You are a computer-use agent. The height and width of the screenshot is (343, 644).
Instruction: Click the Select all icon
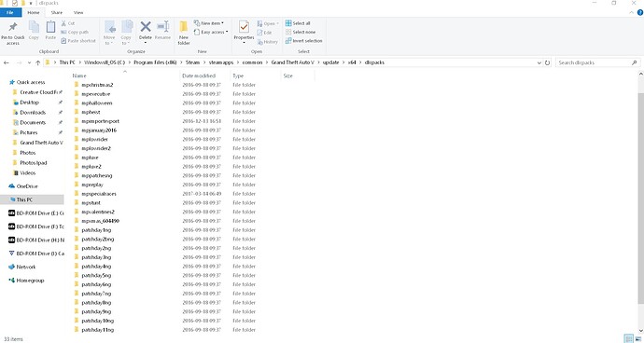coord(288,23)
